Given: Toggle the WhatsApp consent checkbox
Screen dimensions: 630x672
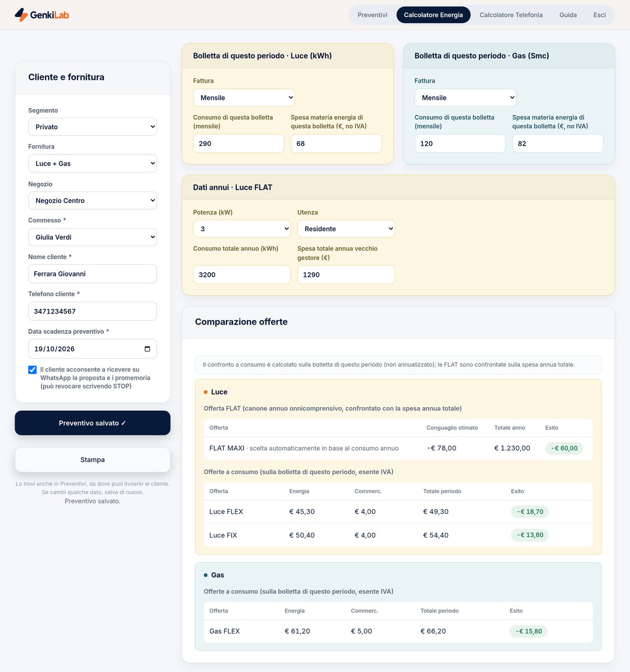Looking at the screenshot, I should 33,370.
